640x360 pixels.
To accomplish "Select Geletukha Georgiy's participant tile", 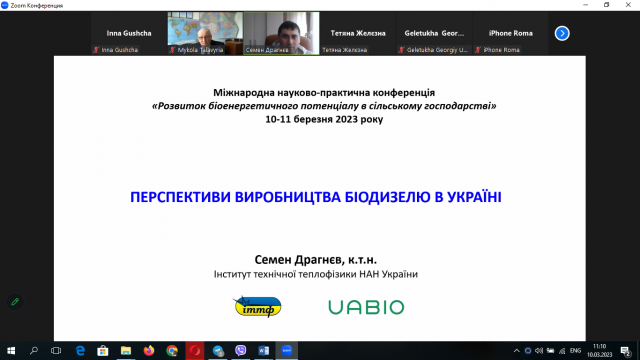I will pyautogui.click(x=434, y=33).
